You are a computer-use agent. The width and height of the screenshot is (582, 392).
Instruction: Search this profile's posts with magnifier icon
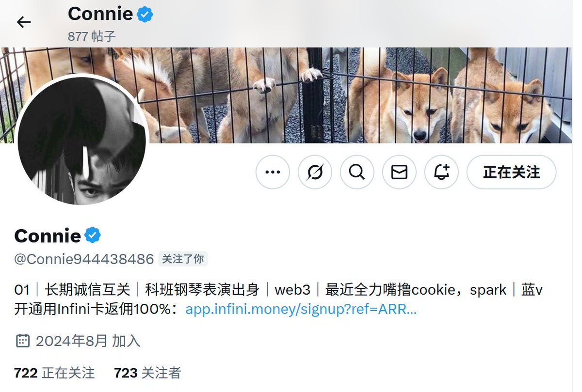click(x=357, y=172)
